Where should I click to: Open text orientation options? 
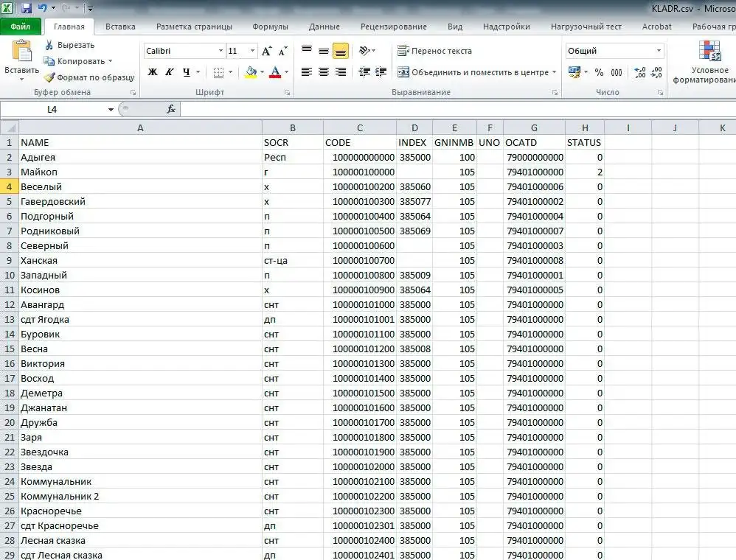367,51
